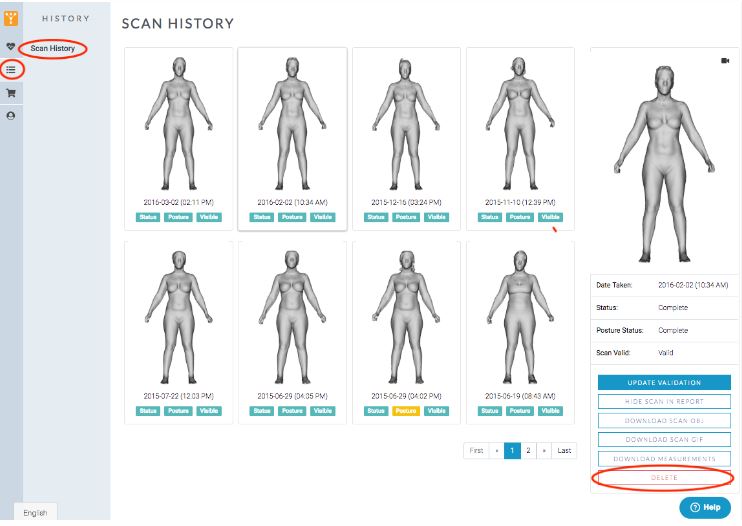The height and width of the screenshot is (526, 742).
Task: Click Hide Scan in Report button
Action: tap(664, 401)
